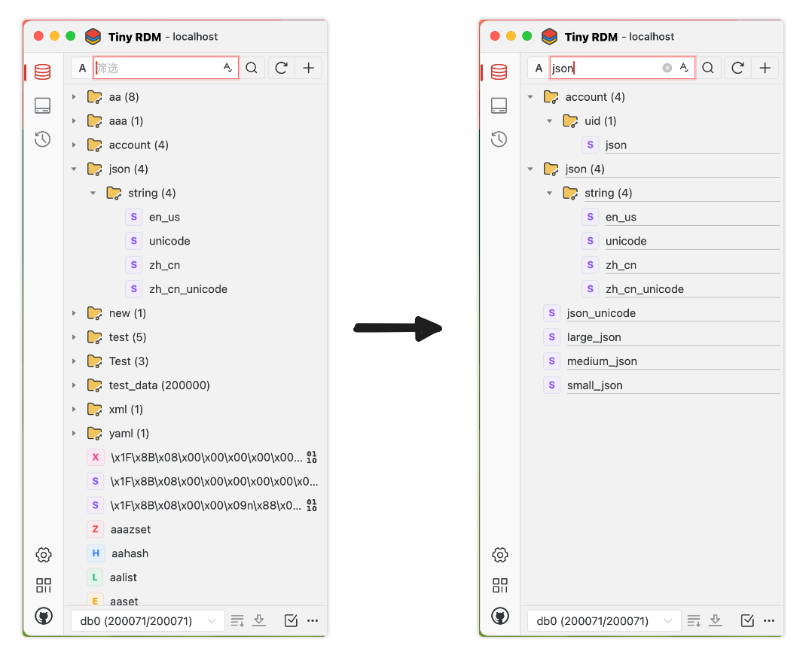Viewport: 812px width, 661px height.
Task: Open the more options ellipsis menu
Action: click(313, 620)
